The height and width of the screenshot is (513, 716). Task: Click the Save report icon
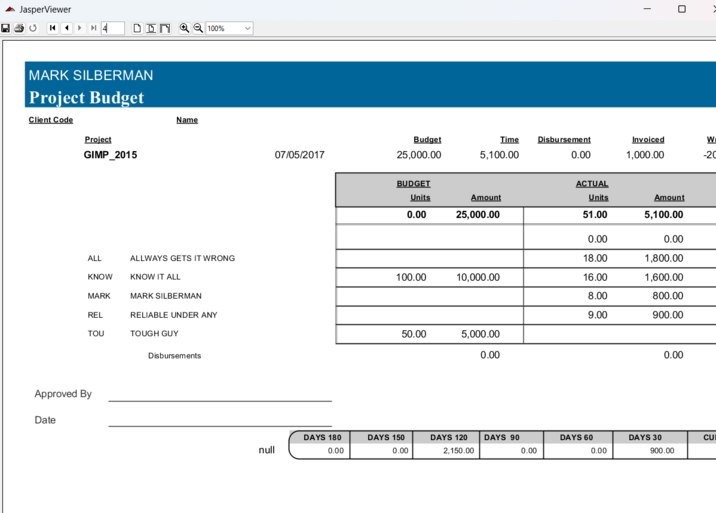6,28
